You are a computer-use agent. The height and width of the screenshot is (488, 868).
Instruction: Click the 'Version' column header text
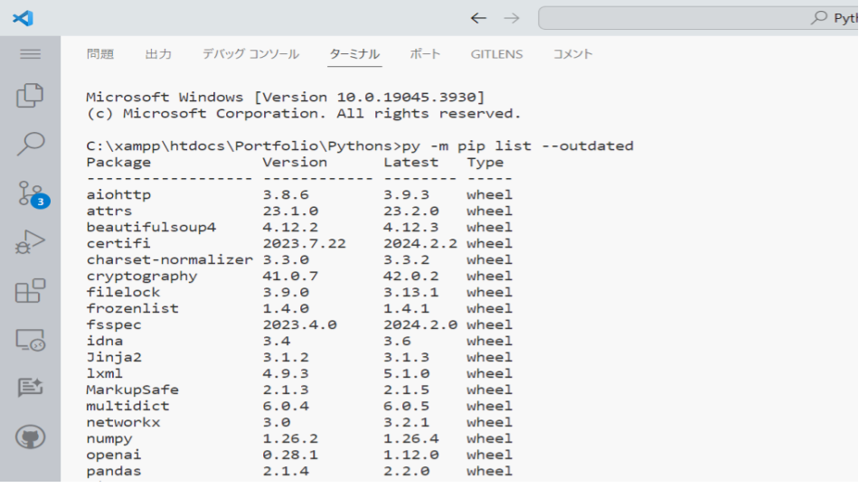(295, 162)
